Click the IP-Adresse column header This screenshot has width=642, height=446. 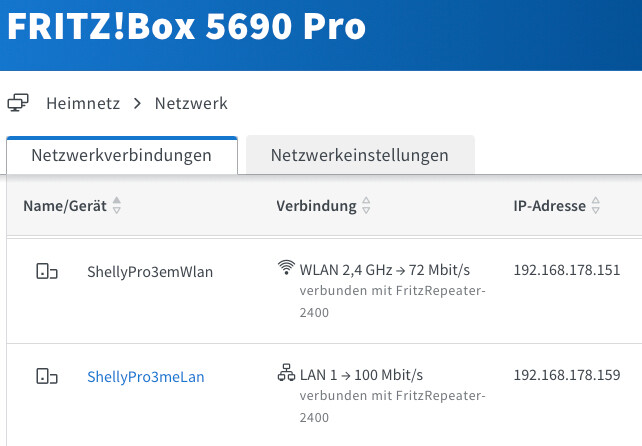tap(549, 207)
